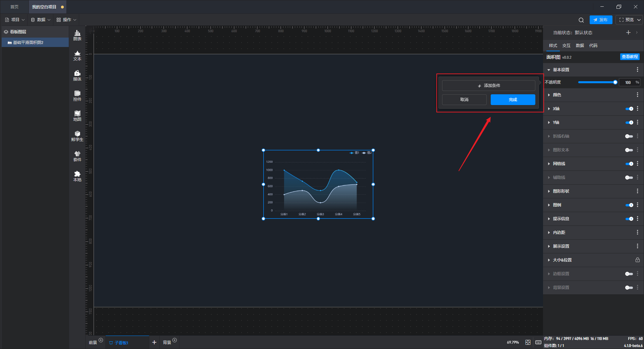644x349 pixels.
Task: Add a new state with plus icon
Action: 628,33
